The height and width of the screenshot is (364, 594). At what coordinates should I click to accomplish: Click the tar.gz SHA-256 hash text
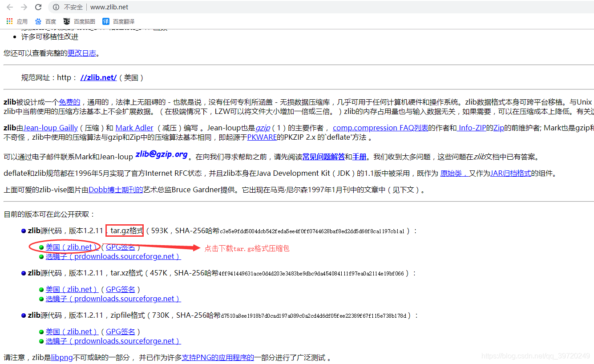coord(312,231)
